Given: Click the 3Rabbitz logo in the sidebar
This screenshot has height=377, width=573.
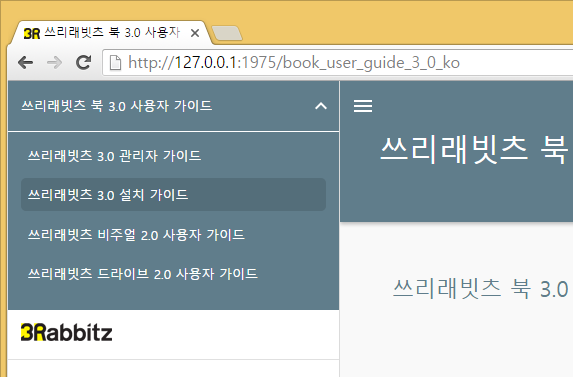Looking at the screenshot, I should [67, 332].
